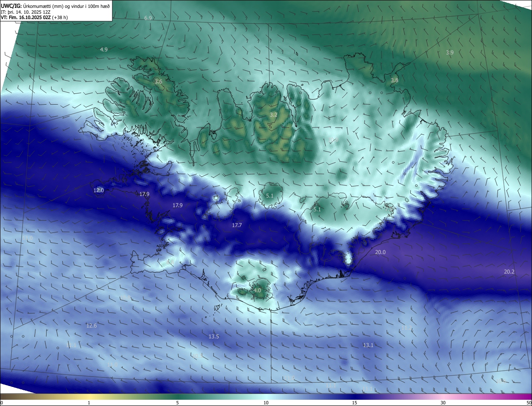Screen dimensions: 532x406
Task: Click the colorbar tick label 15
Action: pyautogui.click(x=355, y=403)
